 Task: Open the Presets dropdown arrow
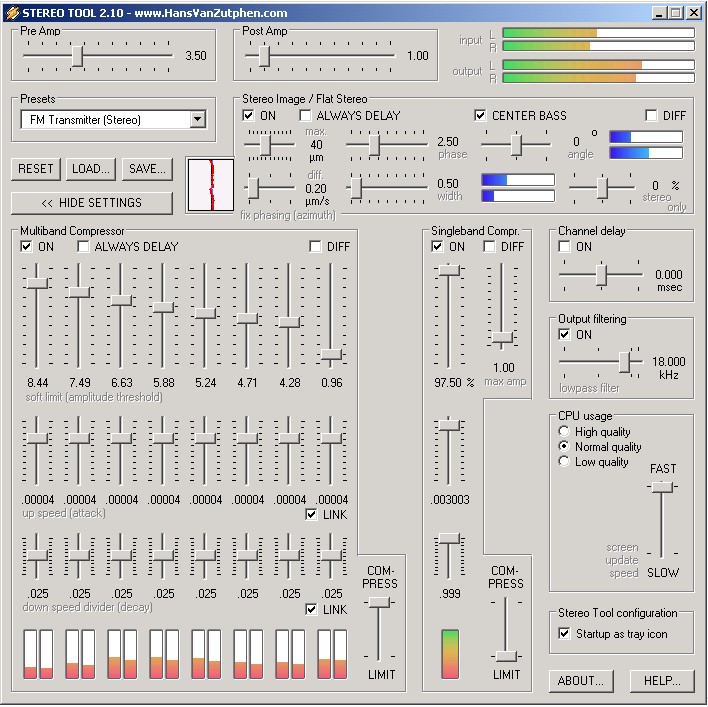pos(197,120)
